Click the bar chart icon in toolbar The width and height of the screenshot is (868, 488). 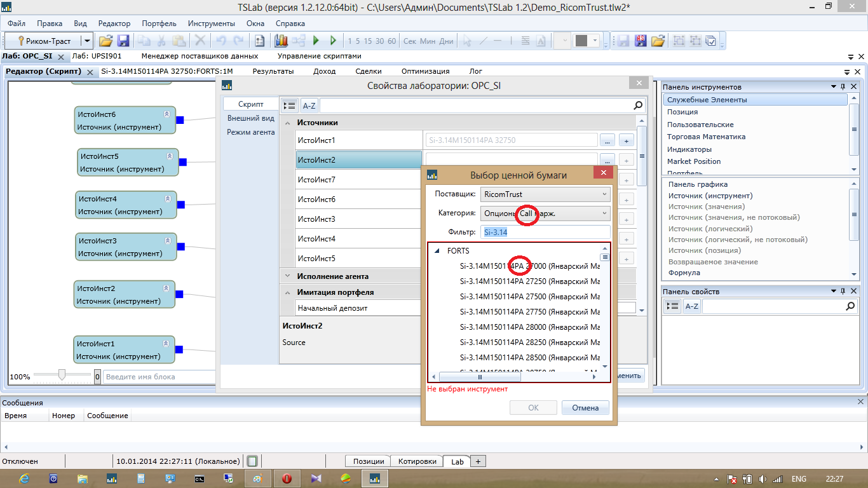pos(281,41)
